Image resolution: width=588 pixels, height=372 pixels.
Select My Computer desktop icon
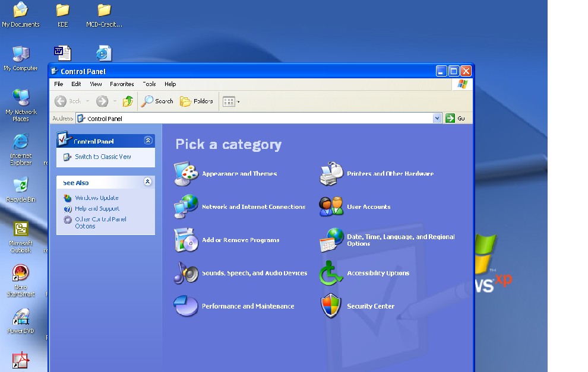tap(21, 58)
